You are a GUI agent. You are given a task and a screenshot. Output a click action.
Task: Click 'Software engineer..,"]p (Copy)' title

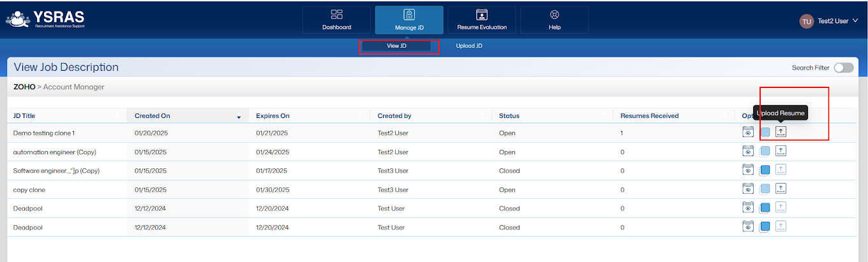[56, 171]
